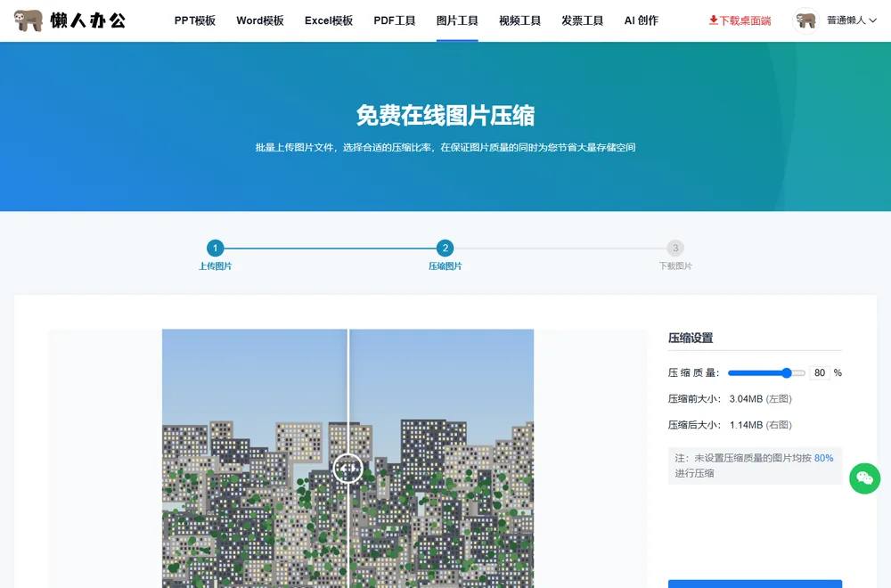Image resolution: width=891 pixels, height=588 pixels.
Task: Open 视频工具 in the navigation
Action: pyautogui.click(x=519, y=20)
